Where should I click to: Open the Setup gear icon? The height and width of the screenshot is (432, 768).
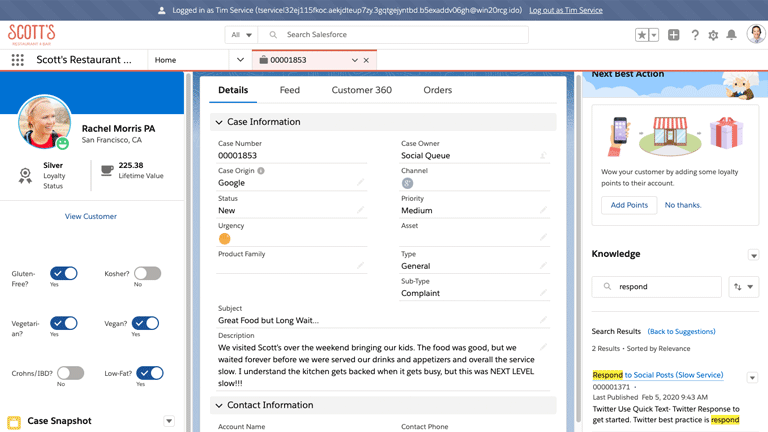(713, 35)
